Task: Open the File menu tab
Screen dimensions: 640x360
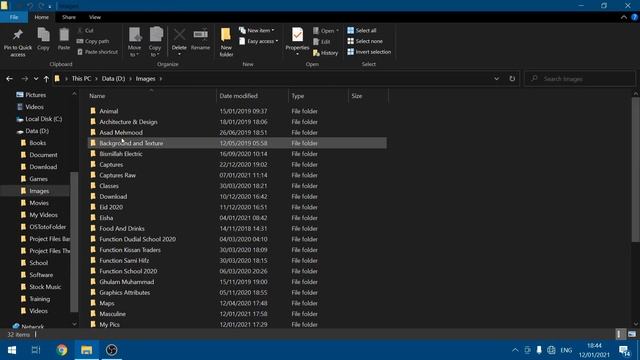Action: pyautogui.click(x=14, y=17)
